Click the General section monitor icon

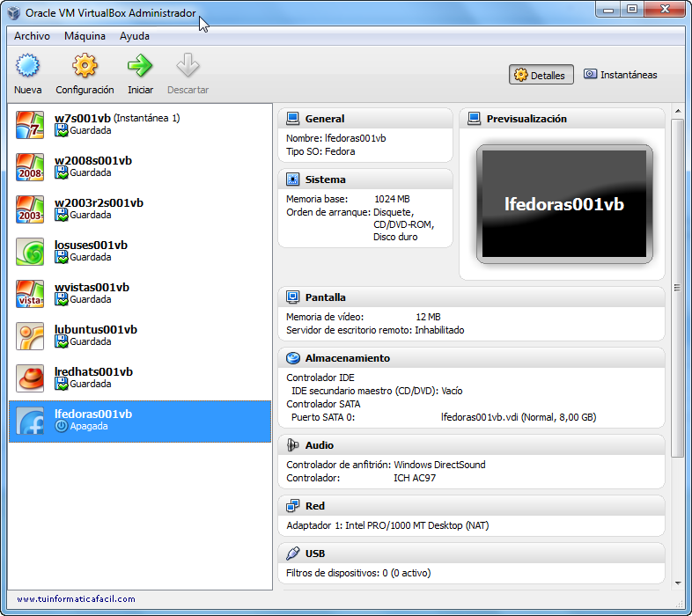click(x=292, y=118)
